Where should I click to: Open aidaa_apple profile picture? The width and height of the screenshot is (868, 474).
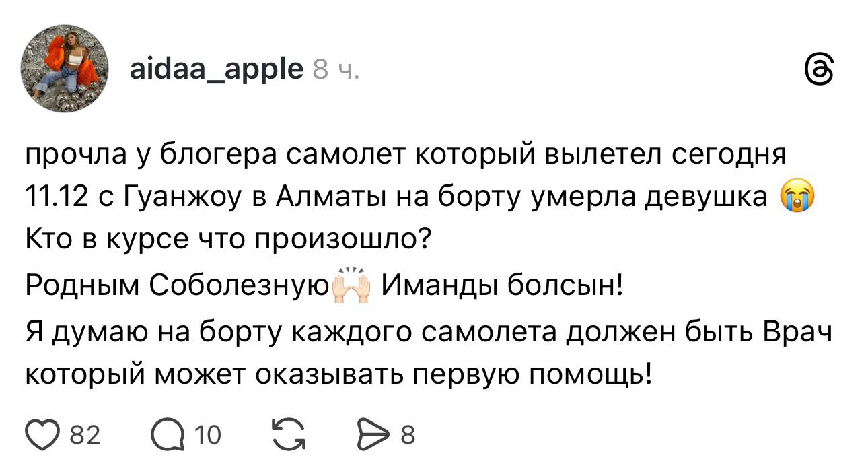point(66,68)
